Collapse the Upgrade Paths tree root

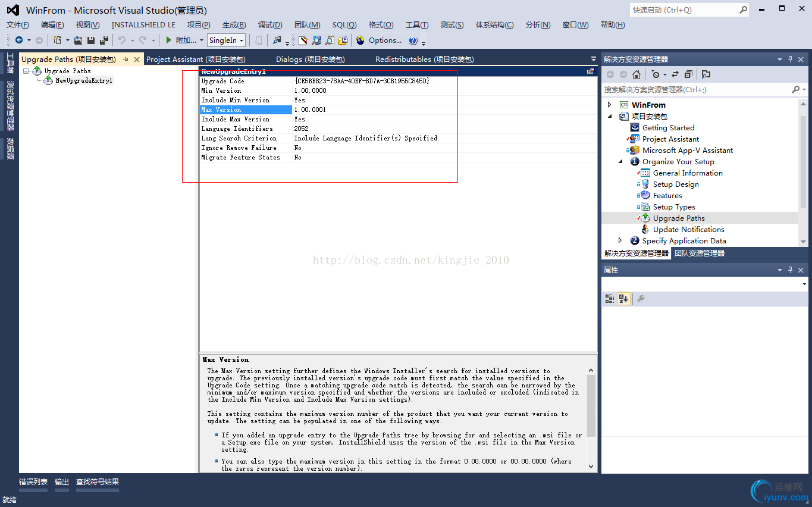26,71
